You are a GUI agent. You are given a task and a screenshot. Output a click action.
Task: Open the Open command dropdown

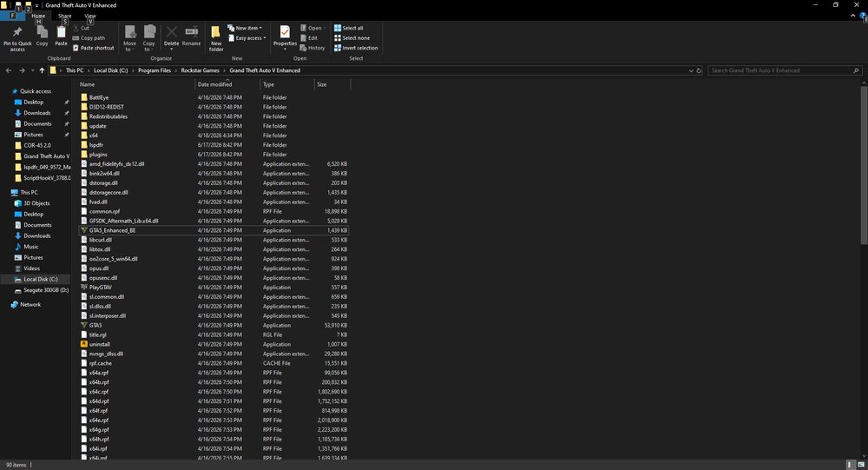[312, 29]
